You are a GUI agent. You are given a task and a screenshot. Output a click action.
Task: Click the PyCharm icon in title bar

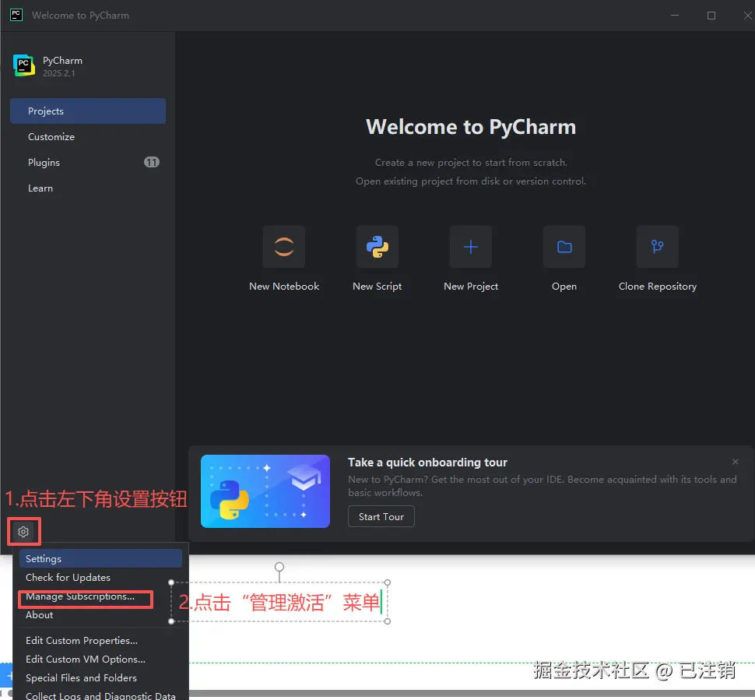tap(16, 15)
